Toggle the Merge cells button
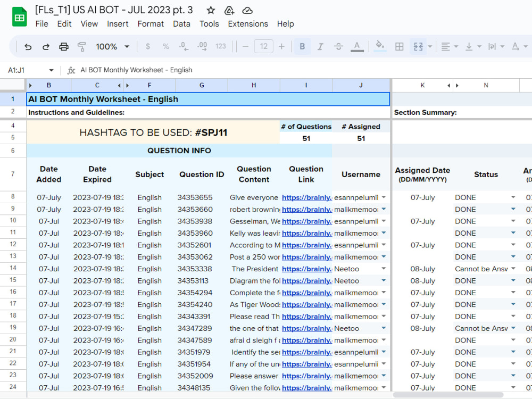The image size is (532, 399). [418, 46]
